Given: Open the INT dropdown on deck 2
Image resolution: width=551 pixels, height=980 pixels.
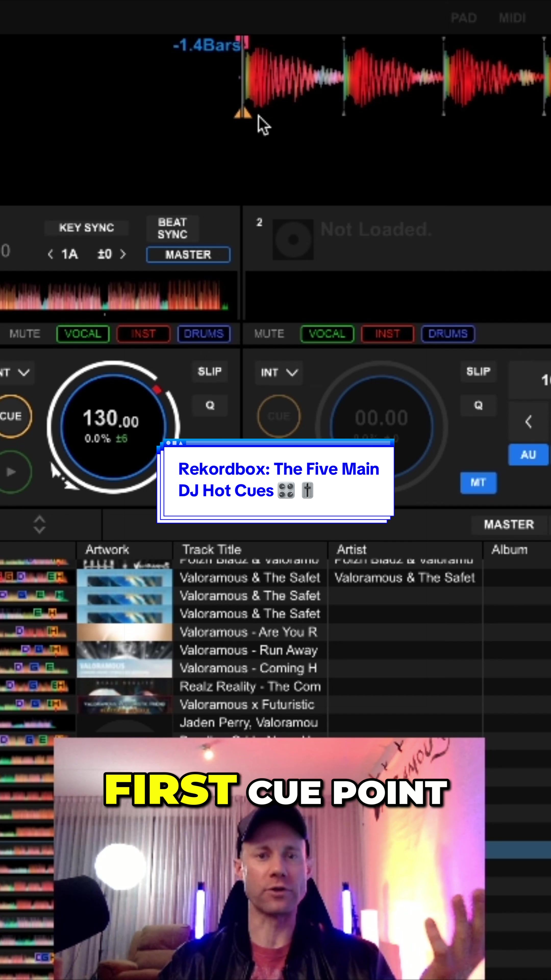Looking at the screenshot, I should coord(279,372).
